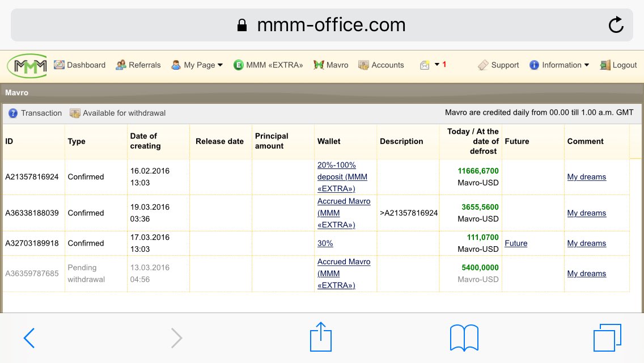
Task: Log out via the Logout link
Action: click(624, 65)
